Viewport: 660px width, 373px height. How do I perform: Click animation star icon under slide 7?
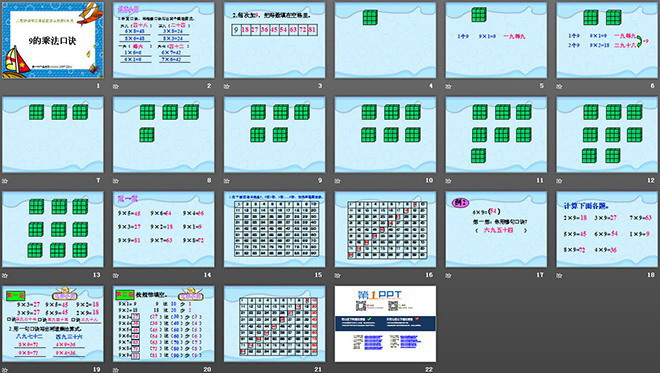point(5,181)
